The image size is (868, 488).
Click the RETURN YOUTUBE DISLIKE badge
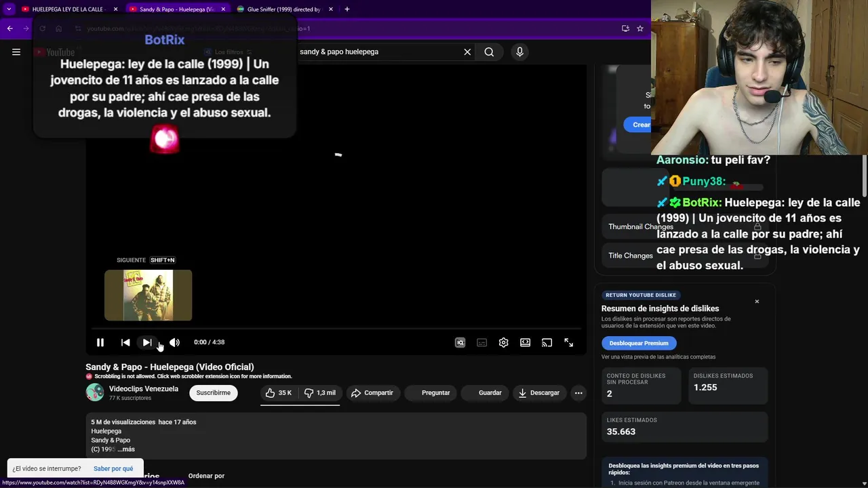641,295
